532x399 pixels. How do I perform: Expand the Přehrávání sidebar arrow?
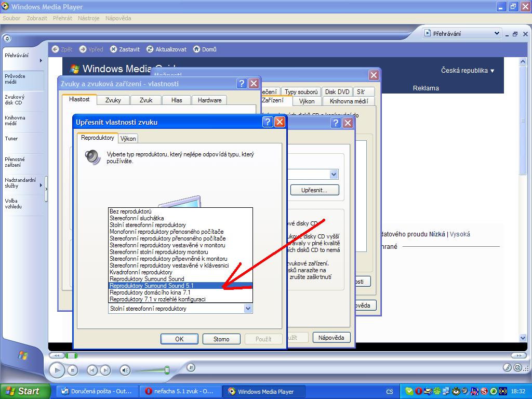pos(41,61)
